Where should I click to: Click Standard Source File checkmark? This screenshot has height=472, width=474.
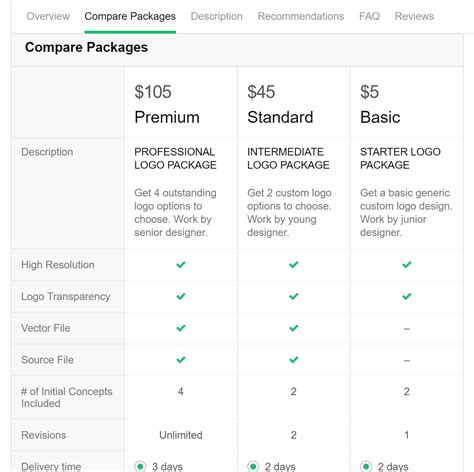coord(293,360)
